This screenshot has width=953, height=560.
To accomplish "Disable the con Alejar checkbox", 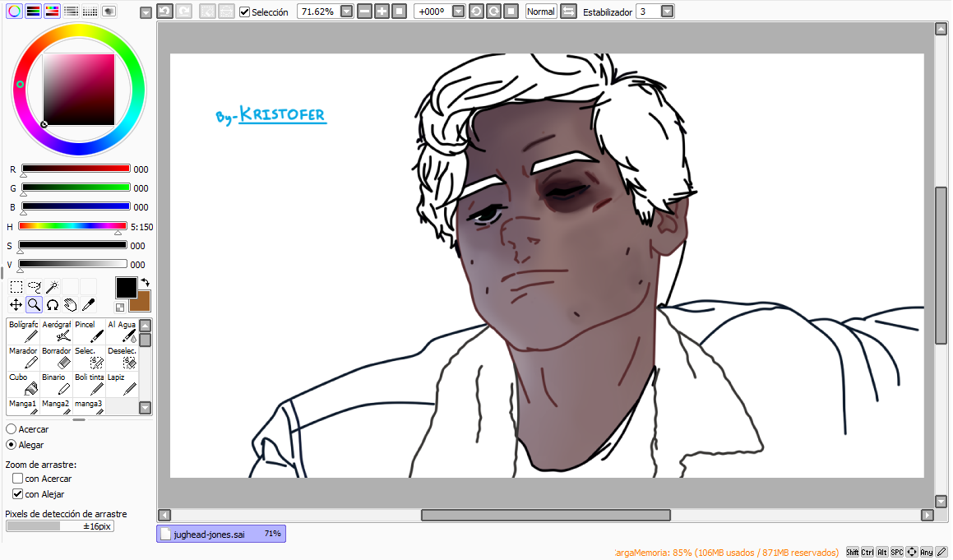I will (x=17, y=494).
